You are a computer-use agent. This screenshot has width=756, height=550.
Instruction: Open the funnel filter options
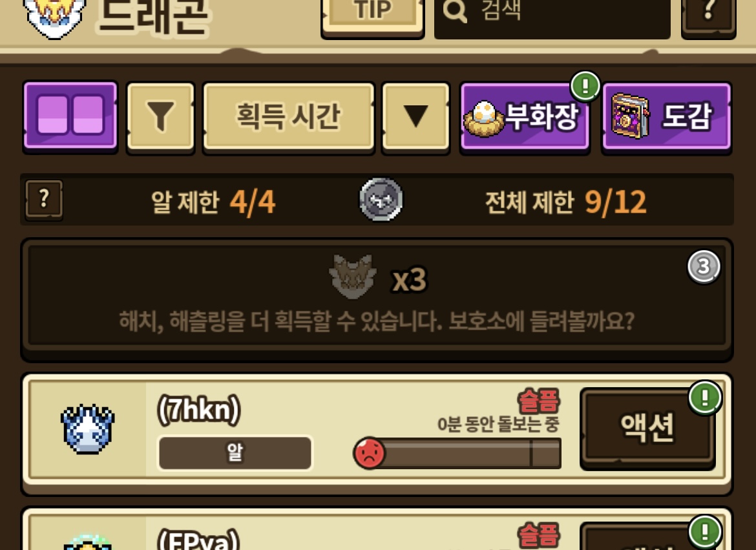coord(160,117)
